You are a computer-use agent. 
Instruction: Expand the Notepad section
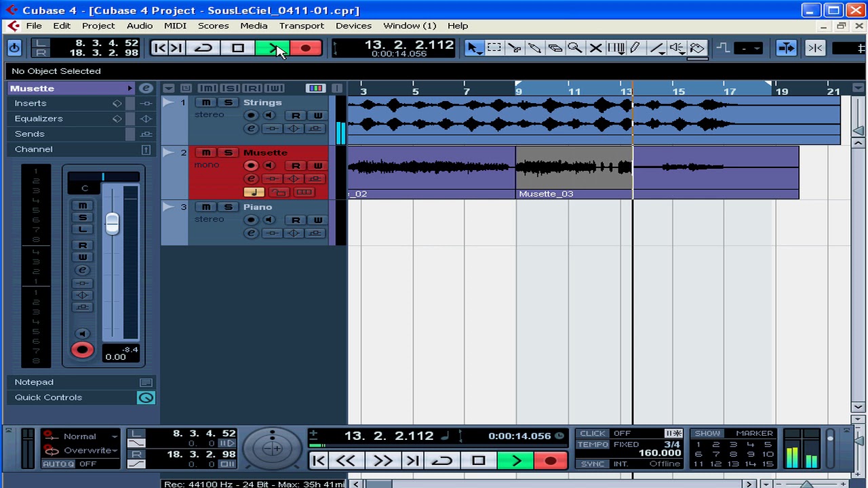coord(34,382)
